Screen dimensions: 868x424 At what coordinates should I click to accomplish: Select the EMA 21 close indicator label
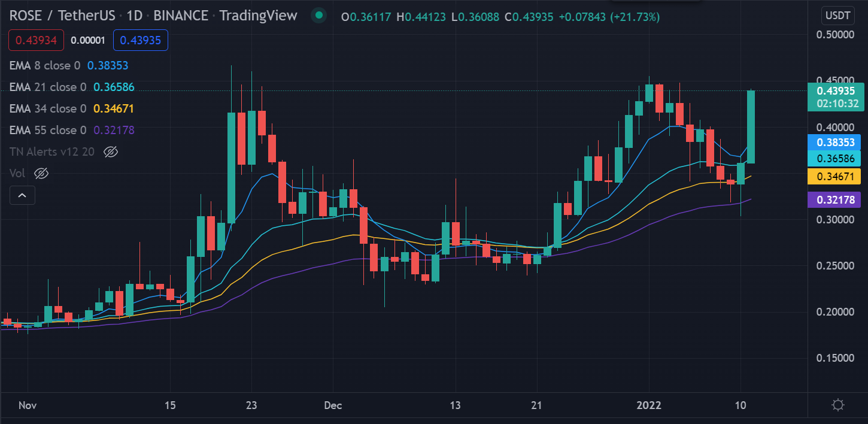point(48,87)
